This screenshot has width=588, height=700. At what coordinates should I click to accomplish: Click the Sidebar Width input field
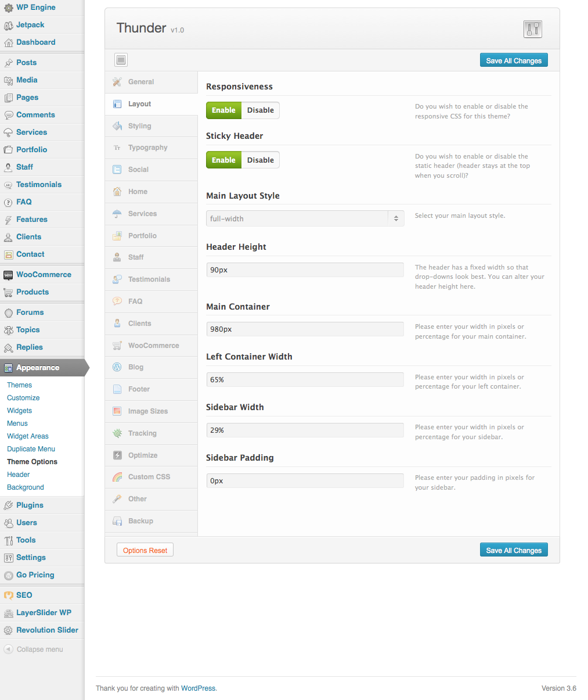pyautogui.click(x=305, y=430)
